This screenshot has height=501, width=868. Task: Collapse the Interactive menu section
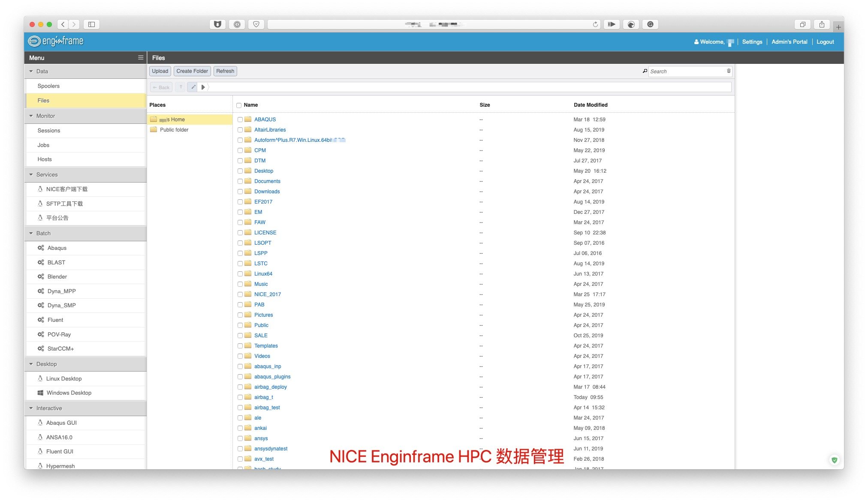(x=86, y=408)
